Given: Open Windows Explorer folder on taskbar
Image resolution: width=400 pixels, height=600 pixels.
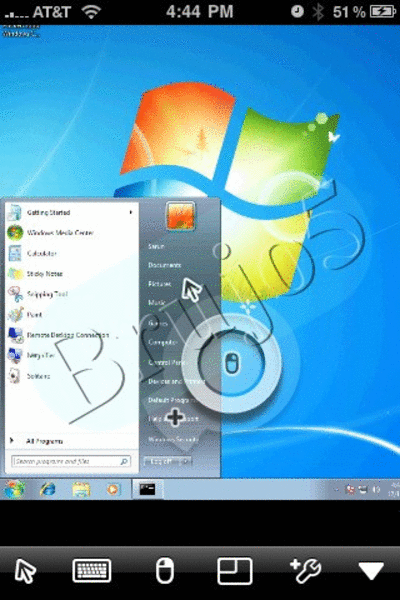Looking at the screenshot, I should tap(81, 489).
